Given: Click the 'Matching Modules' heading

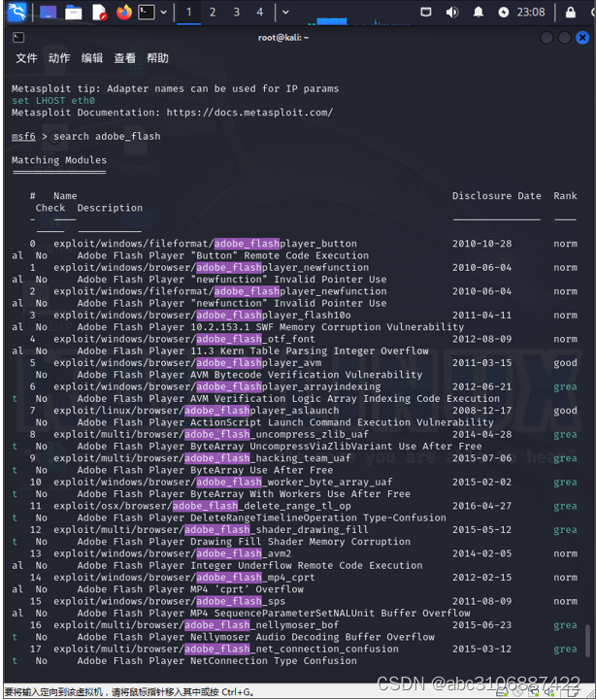Looking at the screenshot, I should (59, 160).
